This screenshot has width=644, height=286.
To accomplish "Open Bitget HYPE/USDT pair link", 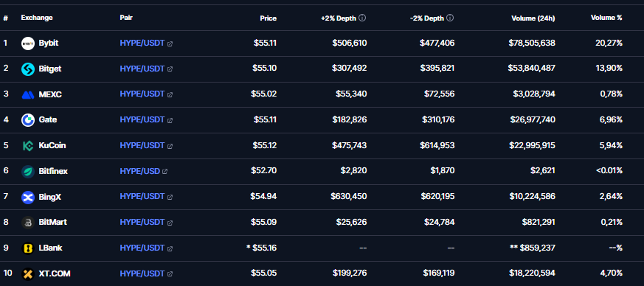I will (x=142, y=69).
